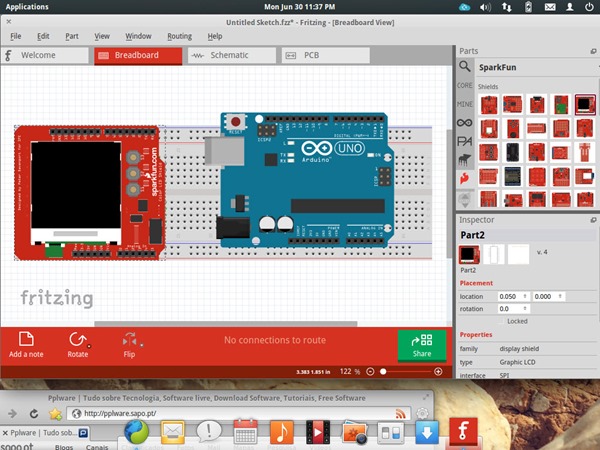Click the bin list scroll arrows below the flame
600x450 pixels.
click(x=465, y=200)
